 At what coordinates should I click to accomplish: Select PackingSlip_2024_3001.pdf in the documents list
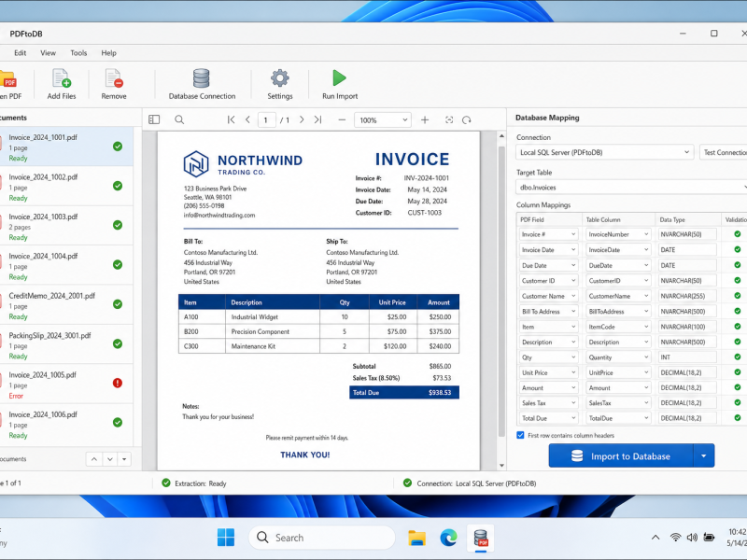(x=66, y=345)
